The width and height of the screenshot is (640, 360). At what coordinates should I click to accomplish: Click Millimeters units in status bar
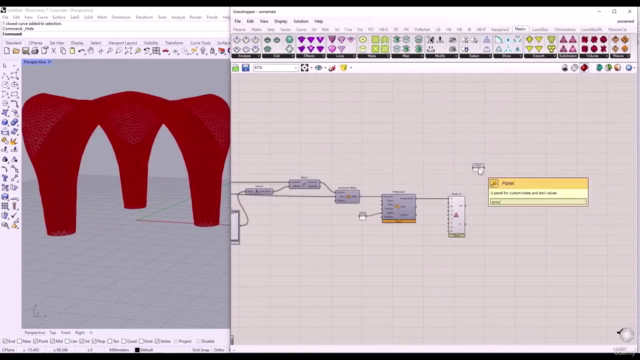pyautogui.click(x=119, y=350)
